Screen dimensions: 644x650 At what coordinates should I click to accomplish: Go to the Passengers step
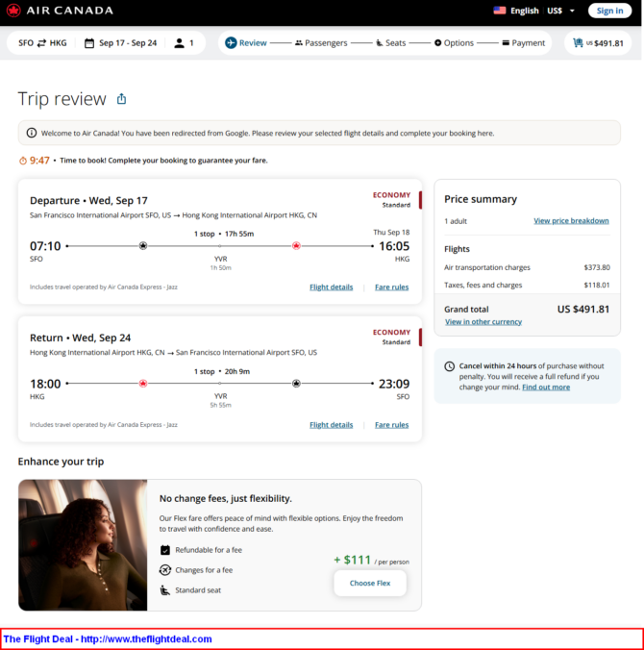(321, 43)
